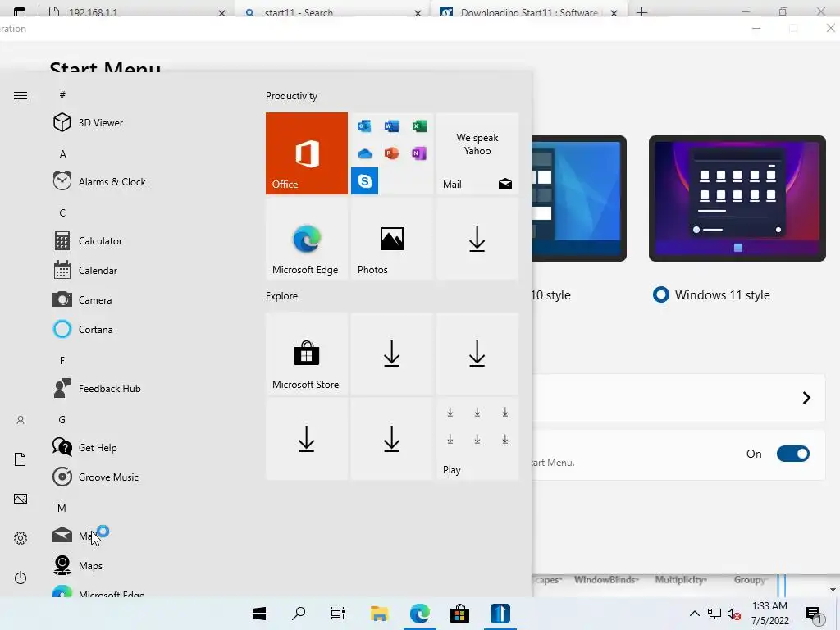
Task: Click the Explore group header
Action: pos(282,295)
